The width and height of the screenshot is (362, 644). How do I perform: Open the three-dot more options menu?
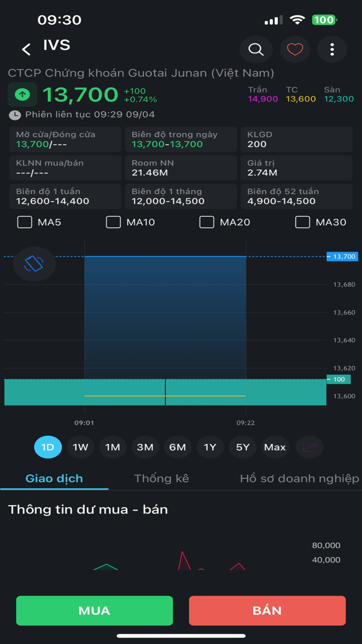coord(332,49)
